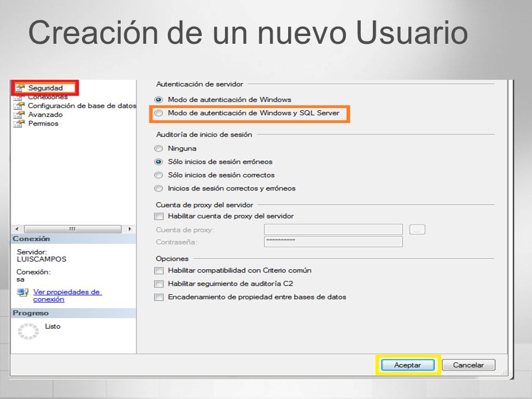Click the Opciones group label
The height and width of the screenshot is (399, 532).
(172, 259)
